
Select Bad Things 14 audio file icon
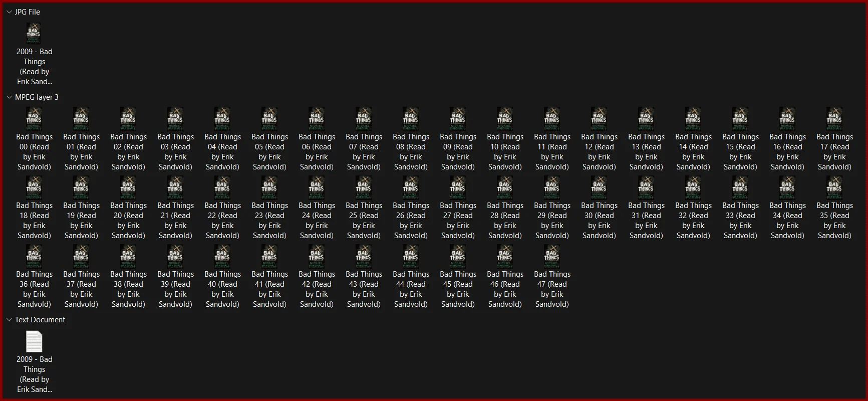click(x=693, y=119)
